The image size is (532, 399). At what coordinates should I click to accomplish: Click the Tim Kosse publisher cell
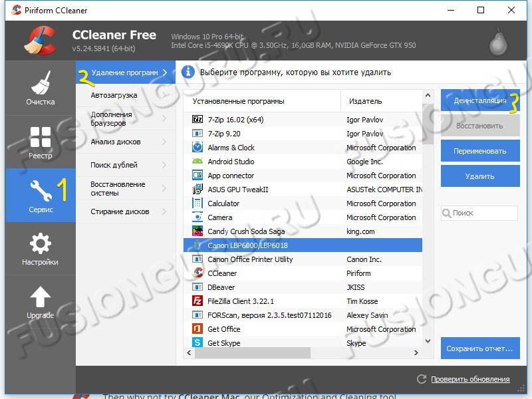pyautogui.click(x=362, y=301)
